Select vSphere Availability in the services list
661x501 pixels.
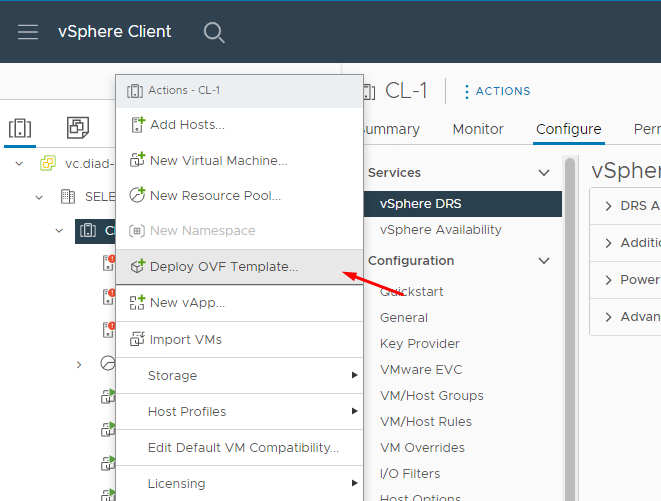point(440,230)
